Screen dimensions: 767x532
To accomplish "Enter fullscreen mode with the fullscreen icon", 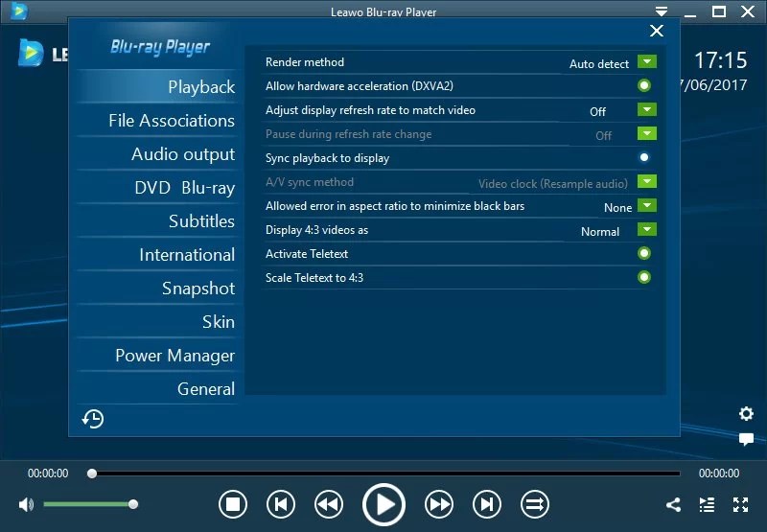I will click(x=740, y=504).
